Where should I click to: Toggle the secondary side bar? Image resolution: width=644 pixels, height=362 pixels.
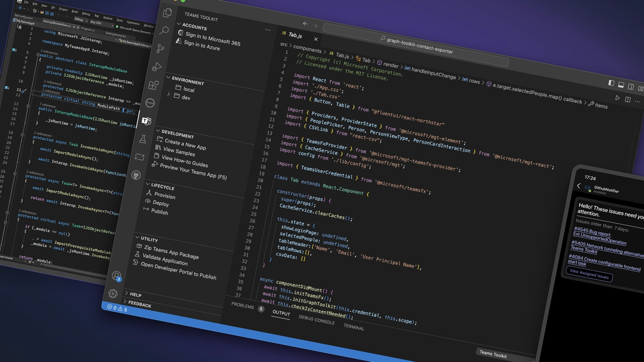[x=630, y=86]
